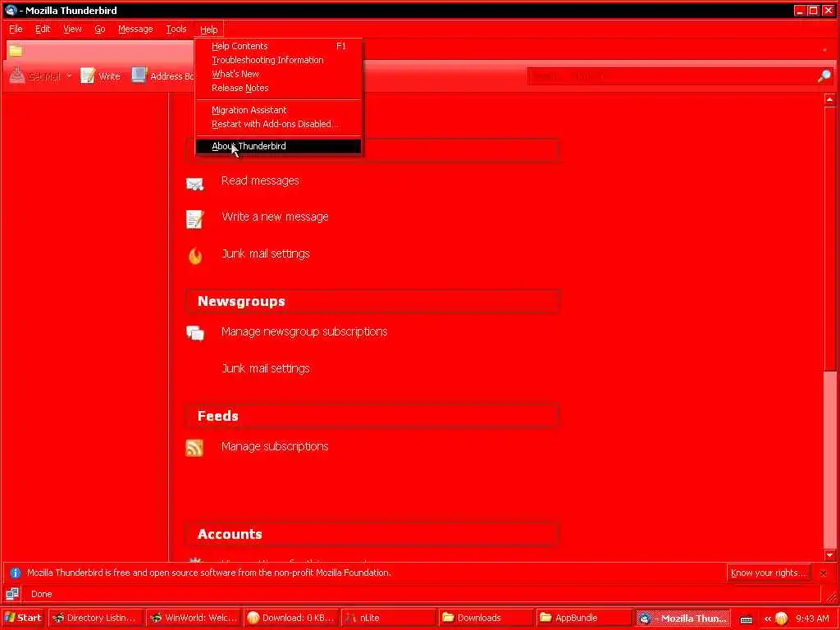Open the View menu

point(72,29)
